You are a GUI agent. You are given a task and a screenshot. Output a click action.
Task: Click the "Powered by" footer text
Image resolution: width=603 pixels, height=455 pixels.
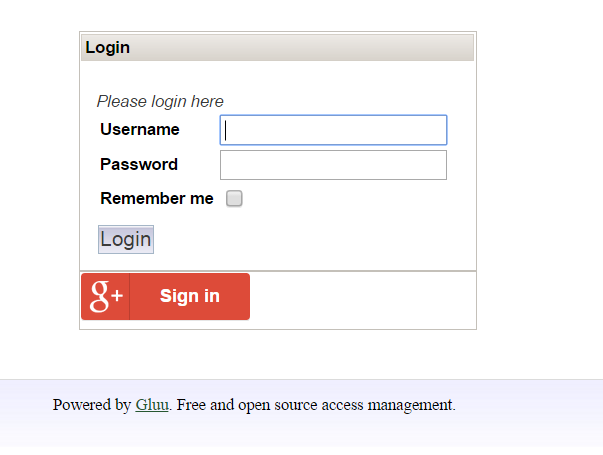[92, 405]
